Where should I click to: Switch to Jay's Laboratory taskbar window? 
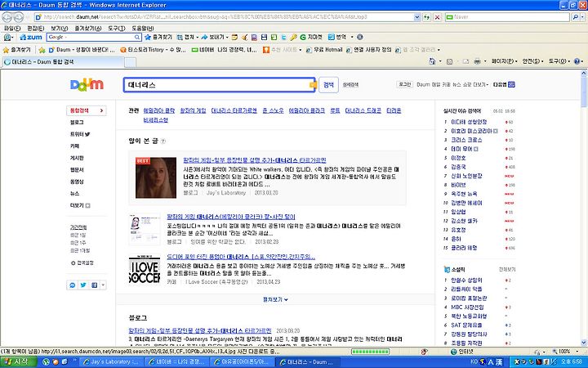click(110, 362)
